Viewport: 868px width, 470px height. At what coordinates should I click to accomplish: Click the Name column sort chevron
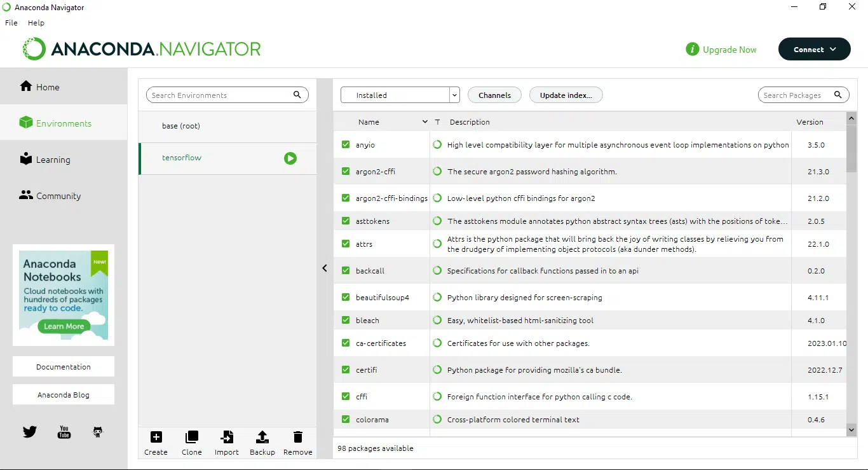tap(424, 121)
